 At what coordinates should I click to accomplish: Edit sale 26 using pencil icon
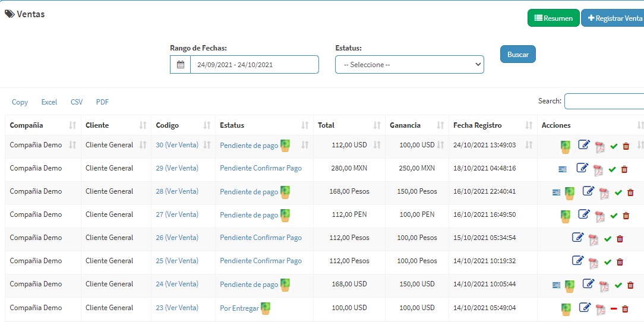pyautogui.click(x=578, y=237)
